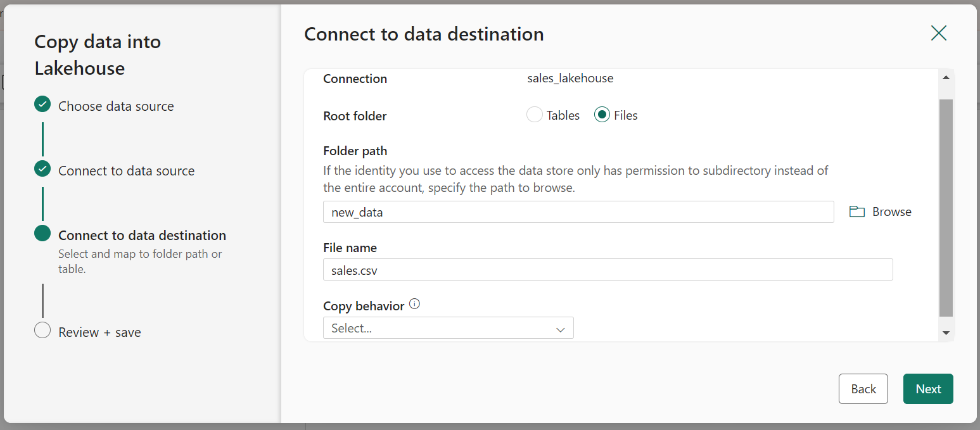Select the Tables root folder option

[x=534, y=115]
